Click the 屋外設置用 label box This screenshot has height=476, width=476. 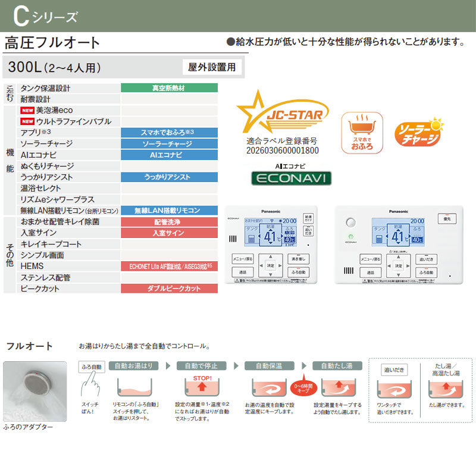click(x=212, y=67)
